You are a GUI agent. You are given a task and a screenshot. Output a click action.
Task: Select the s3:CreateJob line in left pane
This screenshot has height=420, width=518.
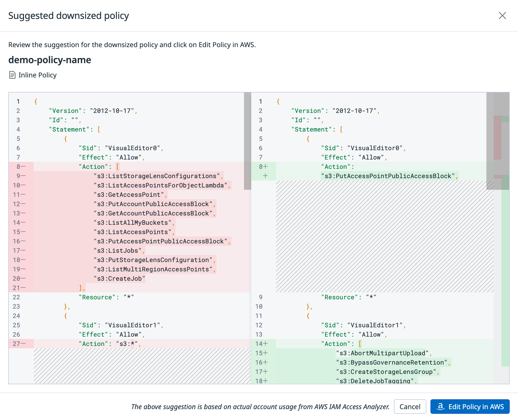pos(119,278)
